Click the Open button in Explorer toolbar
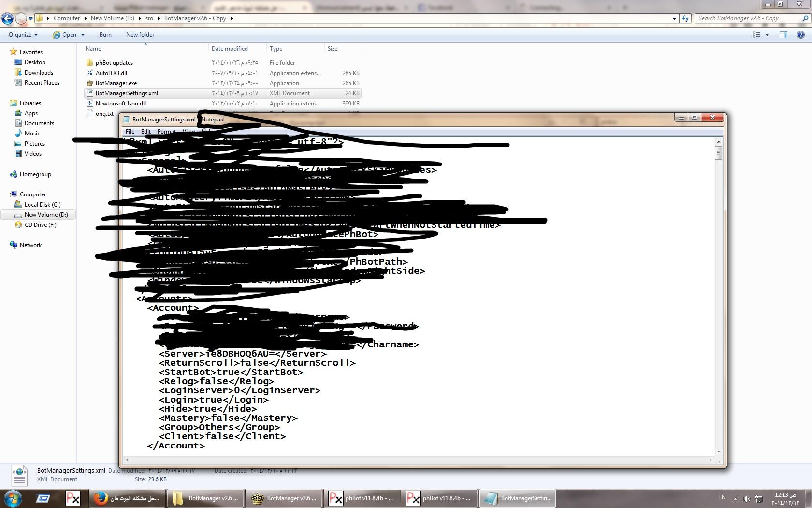 point(64,35)
